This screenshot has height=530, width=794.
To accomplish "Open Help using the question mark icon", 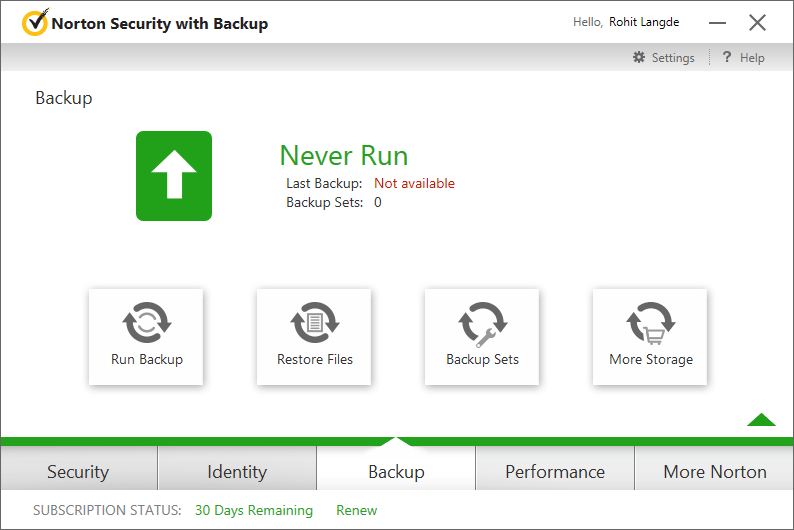I will pos(727,57).
